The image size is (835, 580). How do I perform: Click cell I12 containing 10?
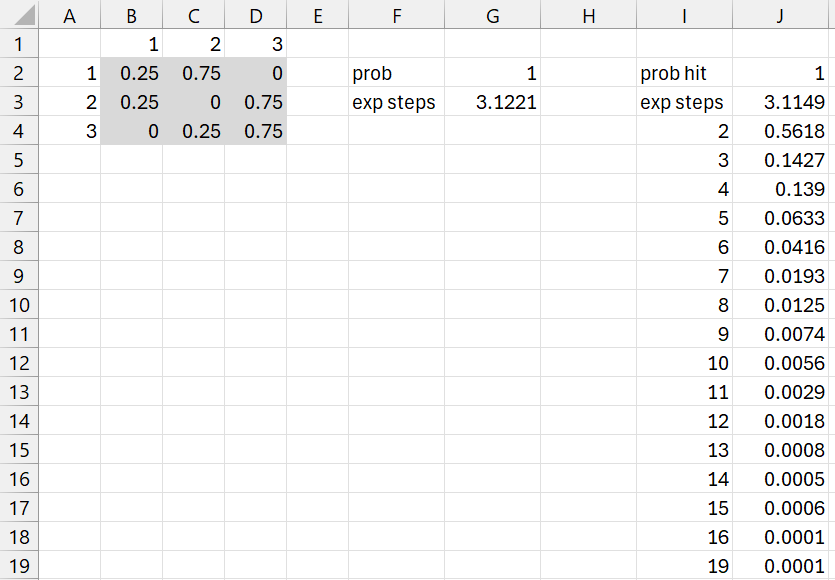pos(684,363)
